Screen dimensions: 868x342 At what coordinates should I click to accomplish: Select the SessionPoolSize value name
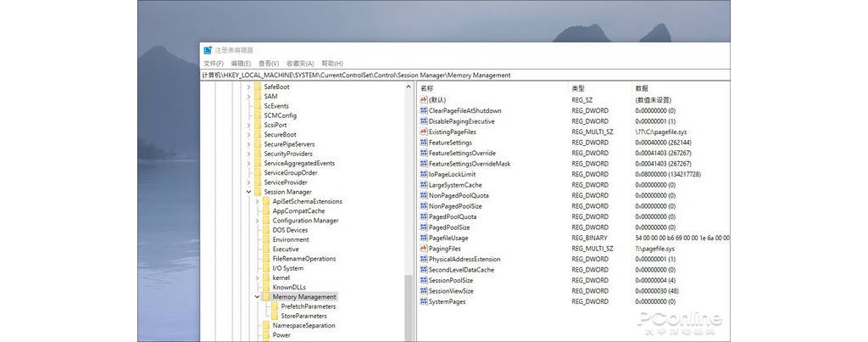pos(451,280)
